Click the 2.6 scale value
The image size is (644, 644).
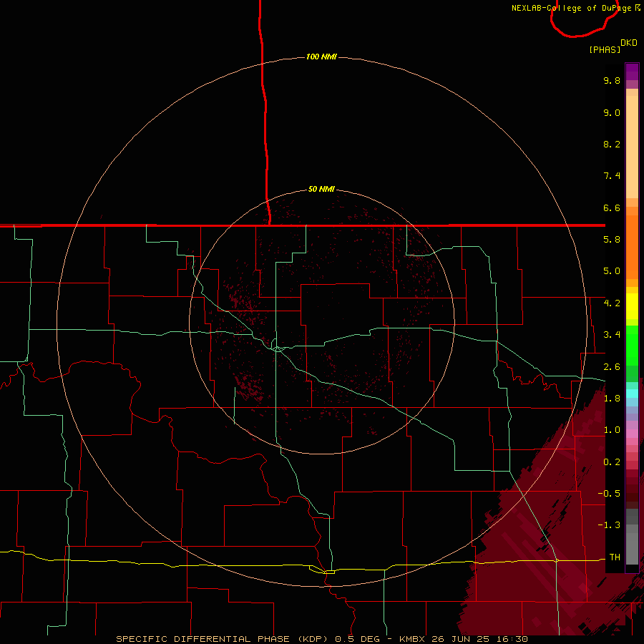pyautogui.click(x=612, y=367)
